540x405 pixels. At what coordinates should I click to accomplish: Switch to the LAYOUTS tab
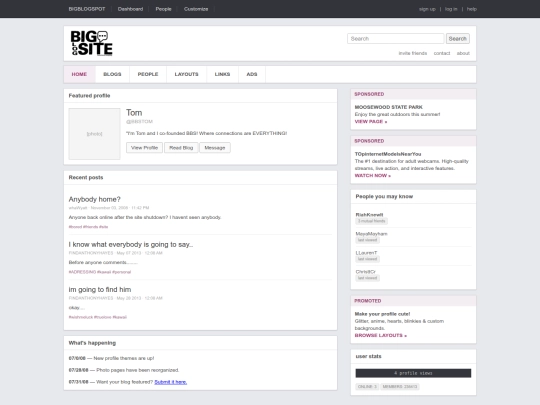pos(186,74)
